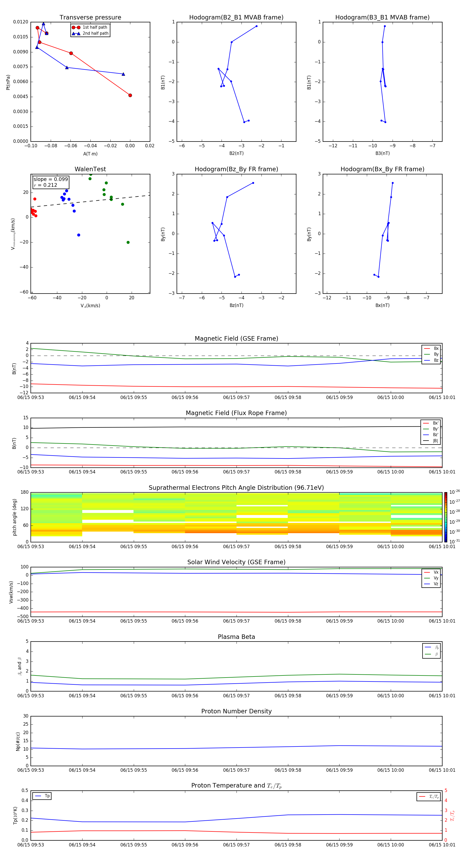Click the red marker at A=0.00 in pressure plot

click(x=130, y=95)
